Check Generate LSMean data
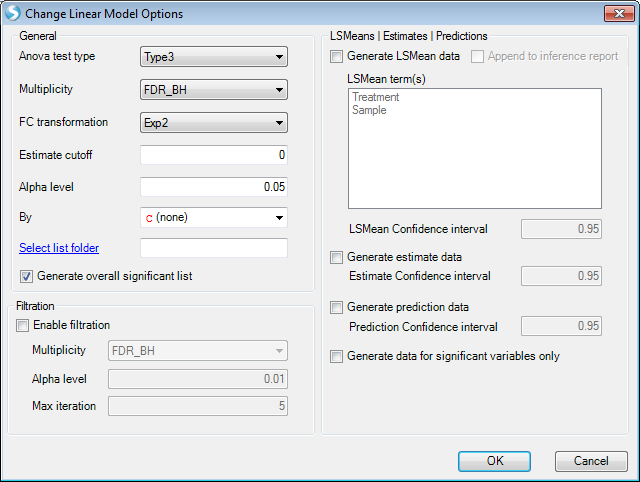 [336, 56]
